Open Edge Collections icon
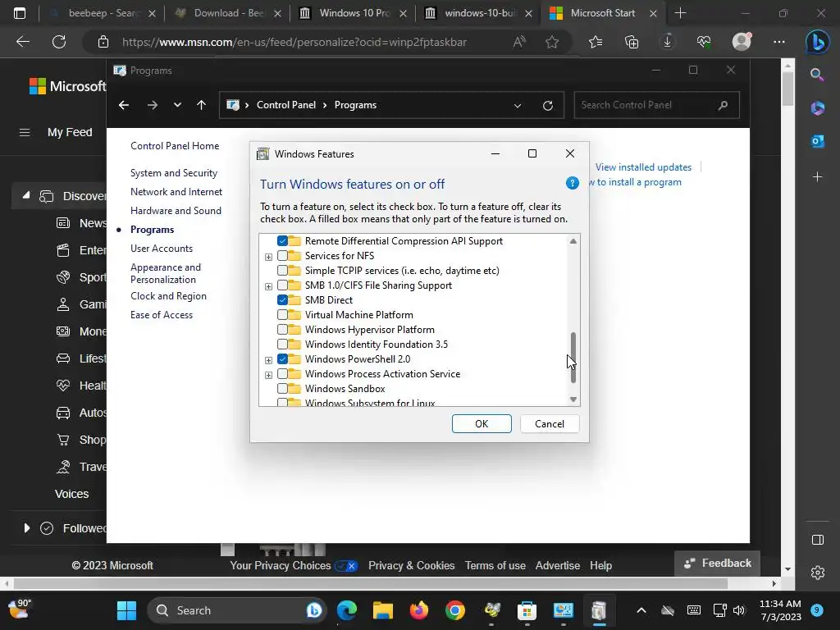Viewport: 840px width, 630px height. (632, 42)
